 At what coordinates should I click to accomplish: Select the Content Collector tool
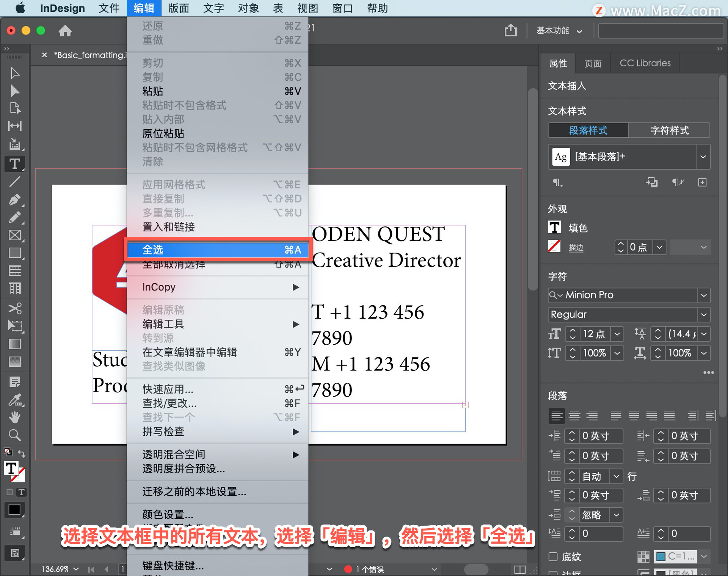[x=15, y=144]
